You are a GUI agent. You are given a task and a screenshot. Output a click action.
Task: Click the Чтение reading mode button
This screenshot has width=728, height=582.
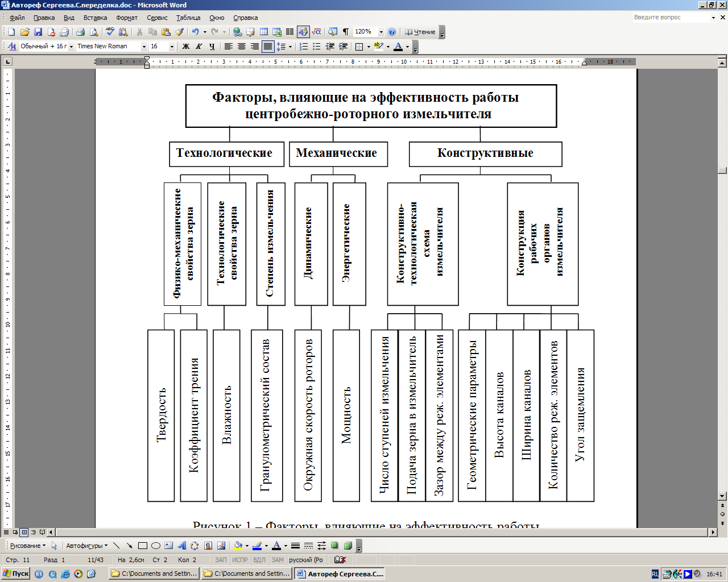420,32
